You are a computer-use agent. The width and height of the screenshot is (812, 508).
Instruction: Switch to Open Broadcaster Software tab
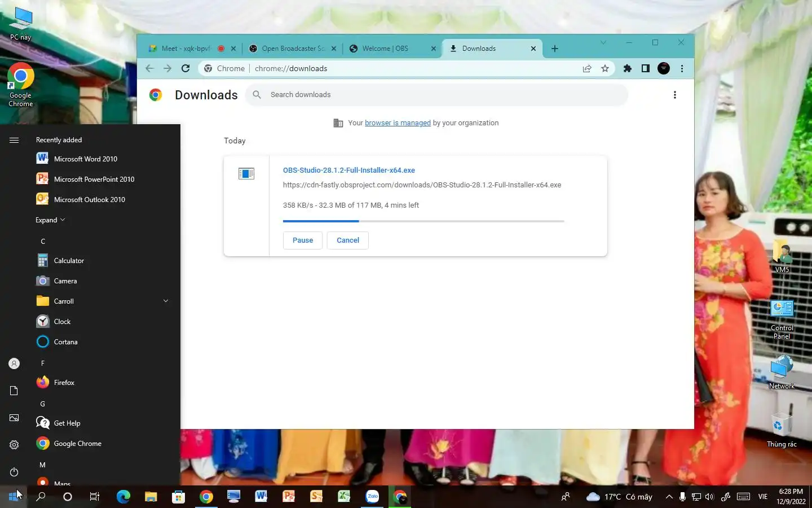tap(293, 49)
